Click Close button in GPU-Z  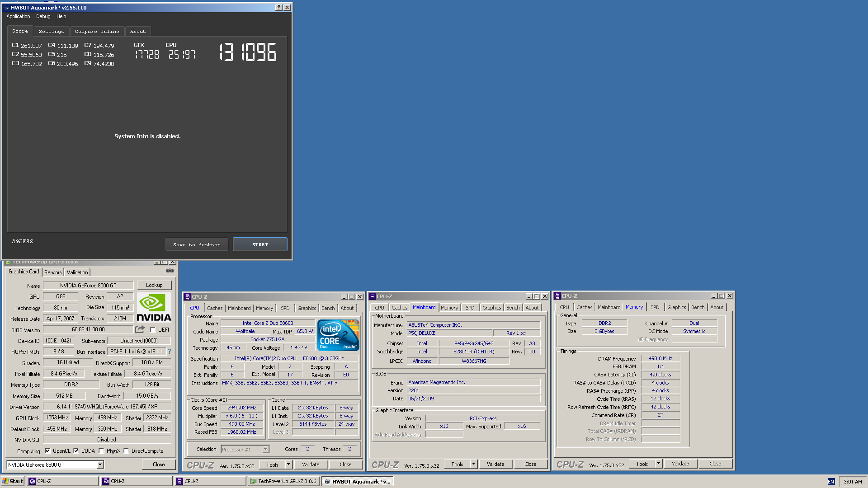tap(159, 465)
